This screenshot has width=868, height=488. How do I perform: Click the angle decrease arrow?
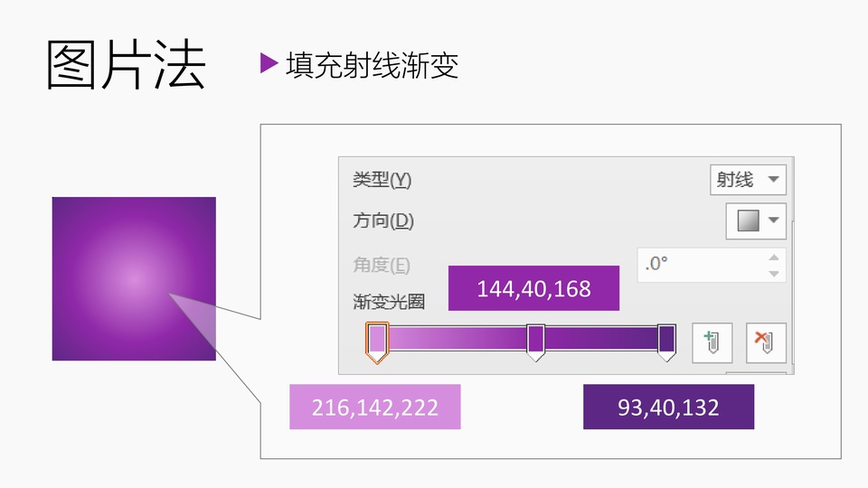[x=773, y=273]
